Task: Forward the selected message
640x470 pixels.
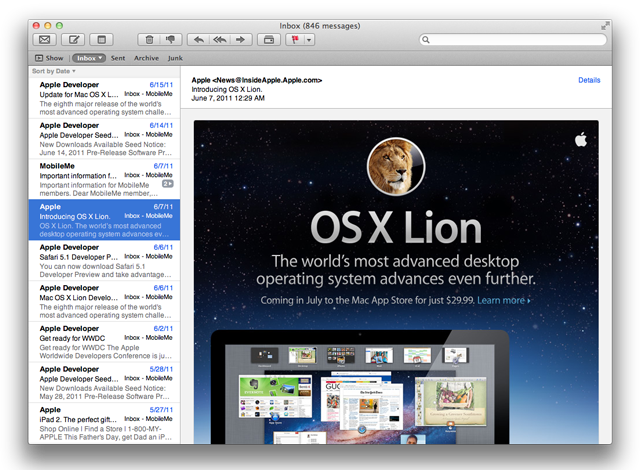Action: pyautogui.click(x=241, y=40)
